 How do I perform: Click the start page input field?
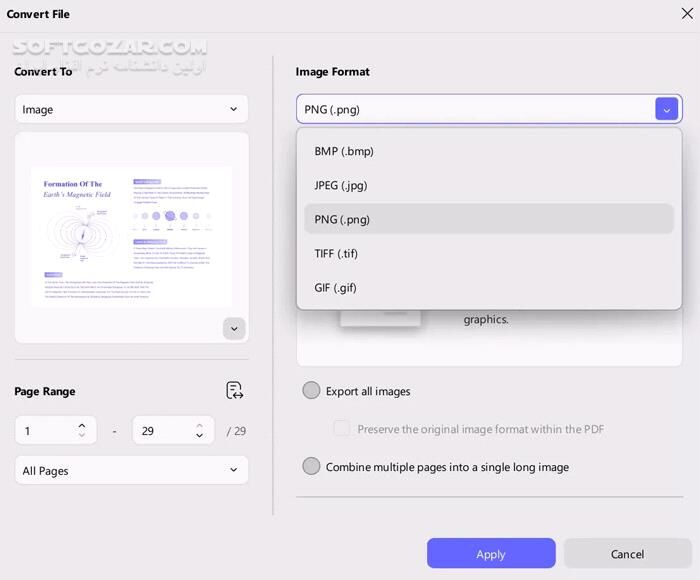tap(45, 431)
